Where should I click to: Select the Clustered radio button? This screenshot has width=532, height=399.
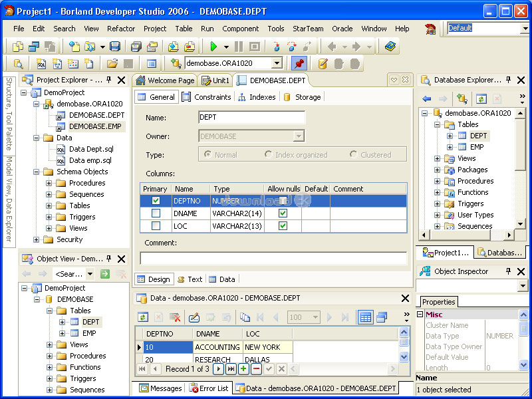pyautogui.click(x=354, y=154)
